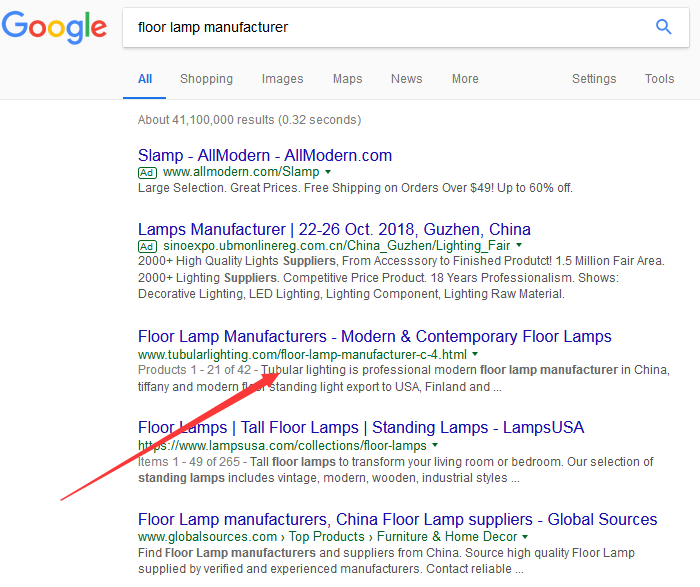Open the More search menu
Screen dimensions: 700x587
click(x=465, y=79)
